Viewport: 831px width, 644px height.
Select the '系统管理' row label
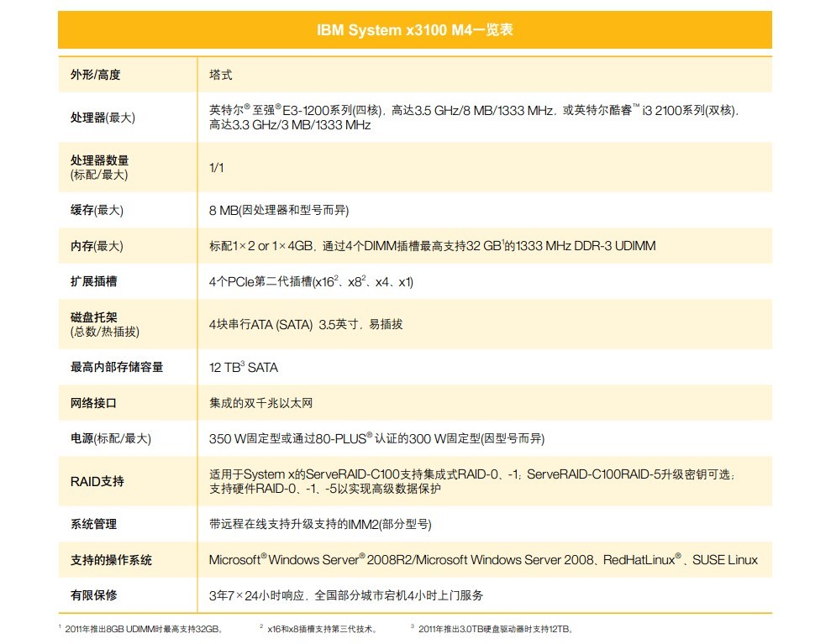click(94, 524)
